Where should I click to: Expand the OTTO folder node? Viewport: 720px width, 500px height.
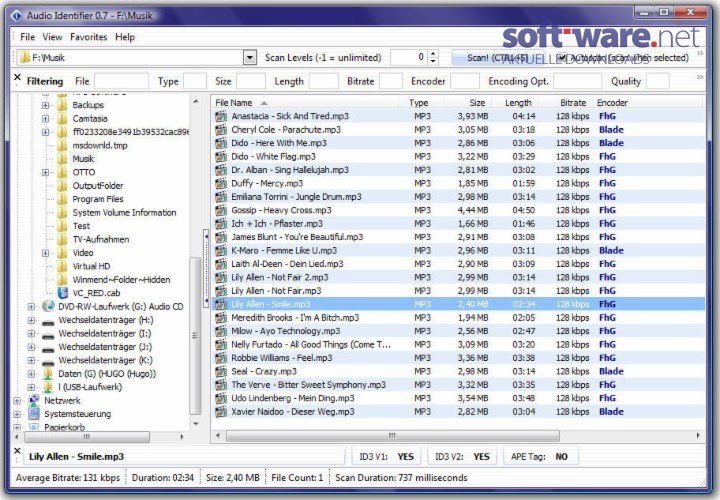pyautogui.click(x=45, y=172)
